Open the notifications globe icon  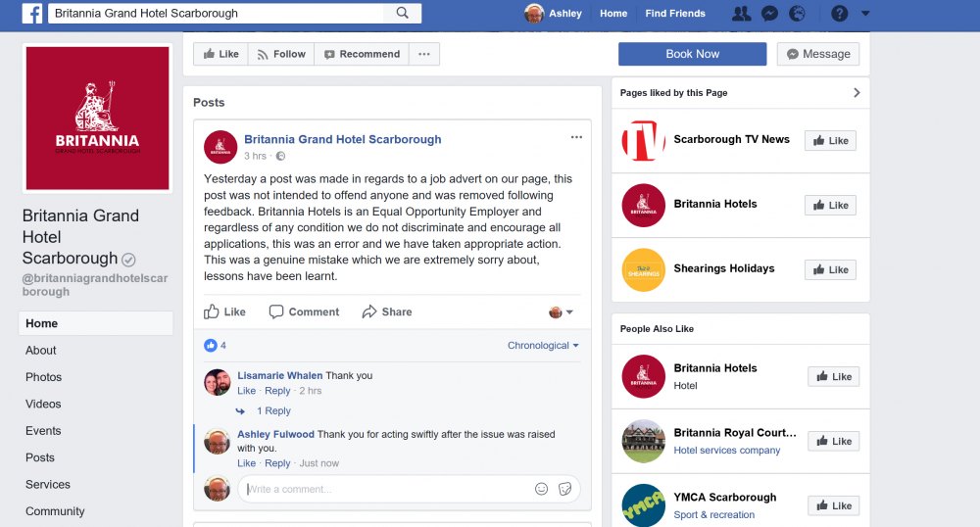[798, 13]
